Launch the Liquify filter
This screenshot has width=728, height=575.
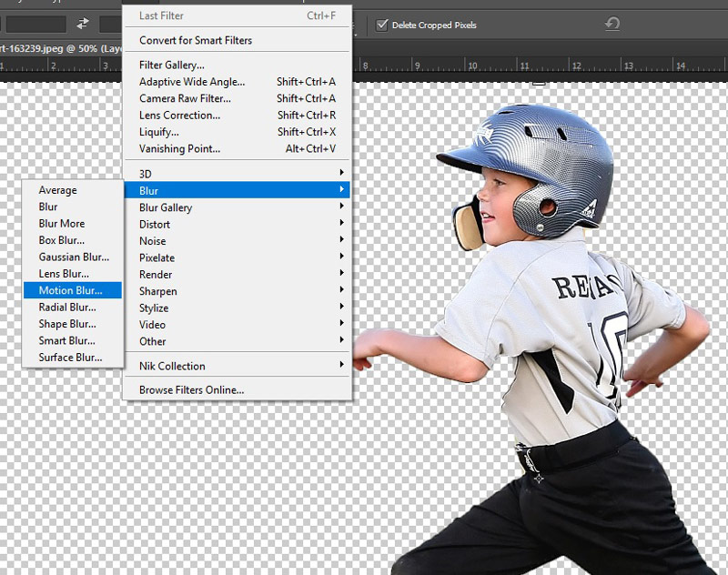point(158,132)
